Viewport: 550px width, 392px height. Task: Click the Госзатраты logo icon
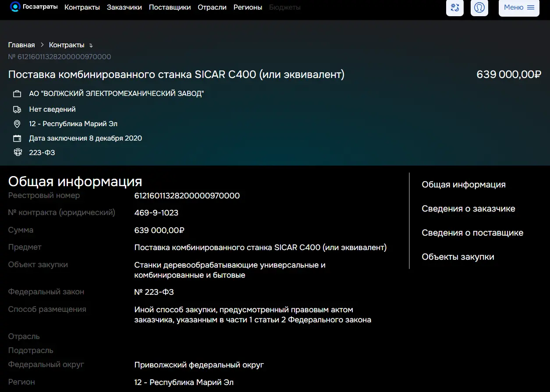click(x=15, y=7)
